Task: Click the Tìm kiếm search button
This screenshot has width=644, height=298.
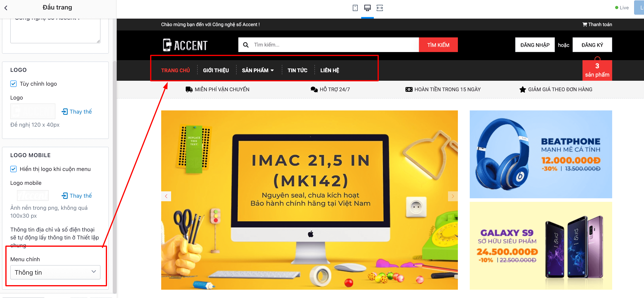Action: pos(438,45)
